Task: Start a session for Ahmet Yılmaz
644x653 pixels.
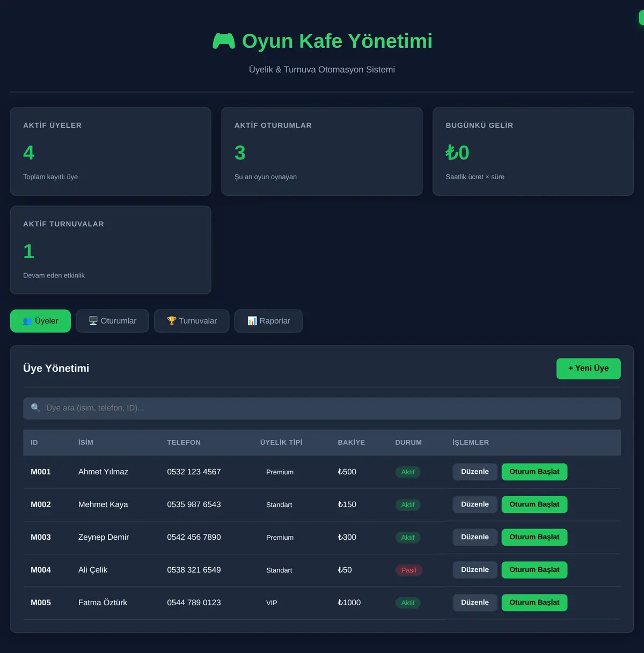Action: pyautogui.click(x=535, y=472)
